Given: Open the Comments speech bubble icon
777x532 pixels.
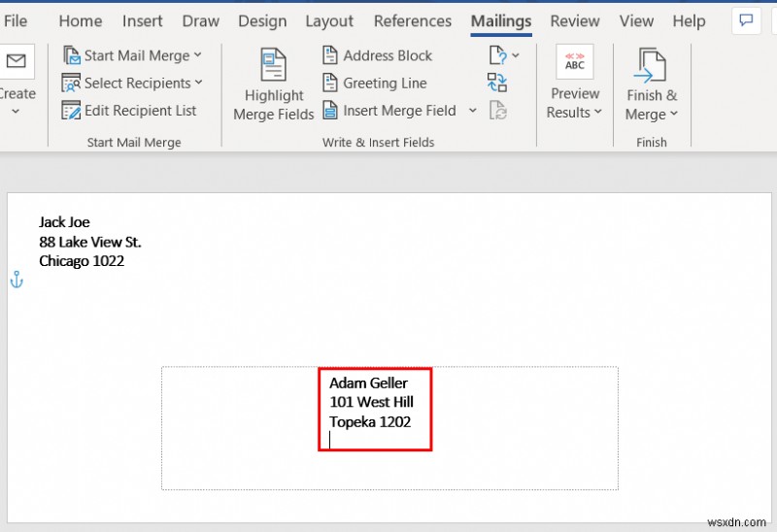Looking at the screenshot, I should click(x=746, y=20).
